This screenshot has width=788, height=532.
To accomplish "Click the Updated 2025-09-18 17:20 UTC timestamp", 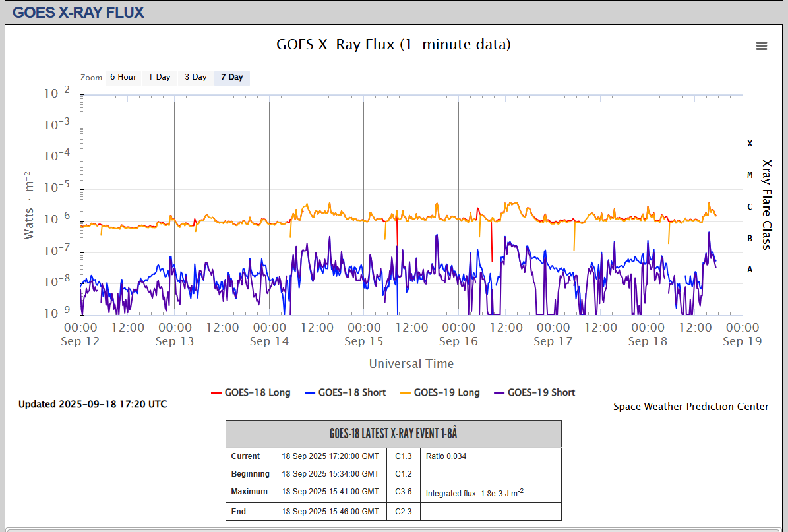I will click(x=92, y=404).
